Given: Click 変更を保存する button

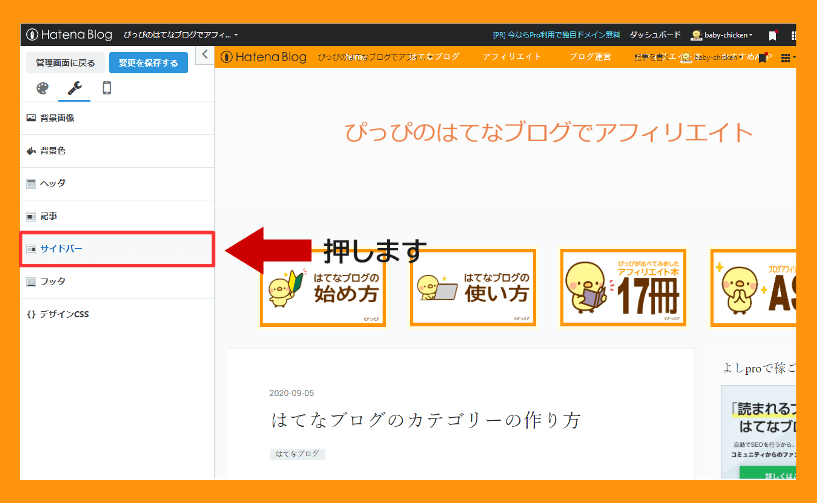Looking at the screenshot, I should pyautogui.click(x=148, y=63).
